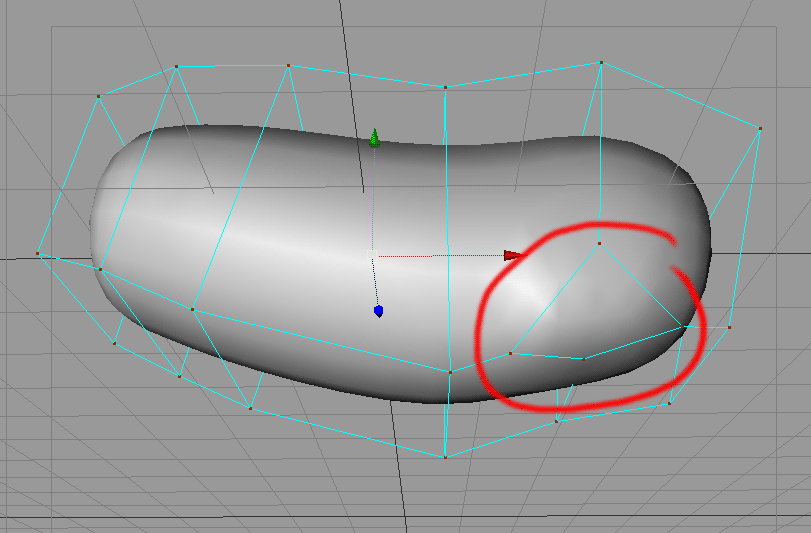Select the far-right upper cage corner point
Screen dimensions: 811x533
point(760,128)
